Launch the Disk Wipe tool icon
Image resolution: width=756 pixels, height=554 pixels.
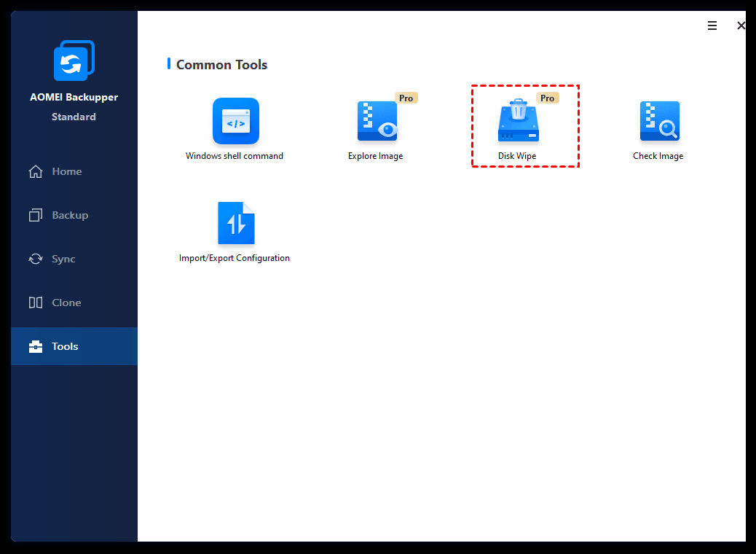(519, 121)
